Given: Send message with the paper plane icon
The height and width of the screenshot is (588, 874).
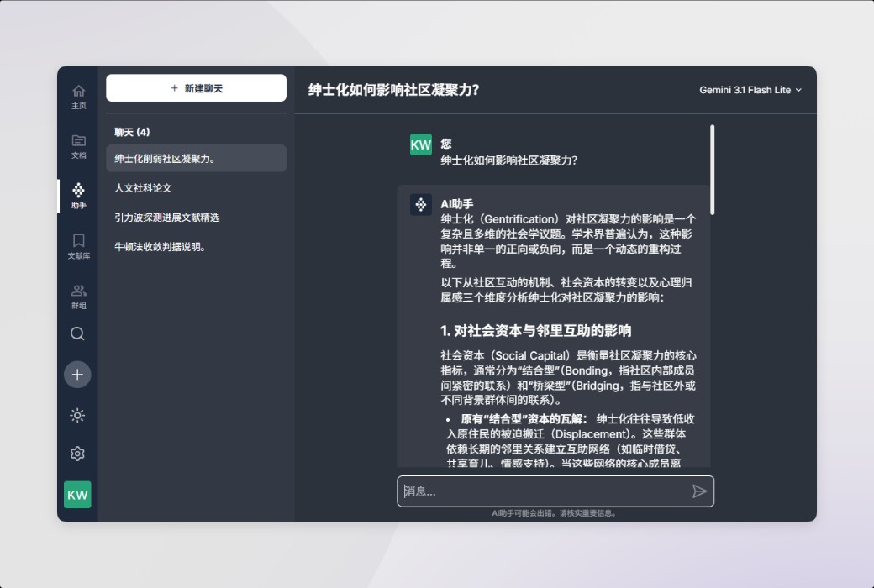Looking at the screenshot, I should 699,491.
